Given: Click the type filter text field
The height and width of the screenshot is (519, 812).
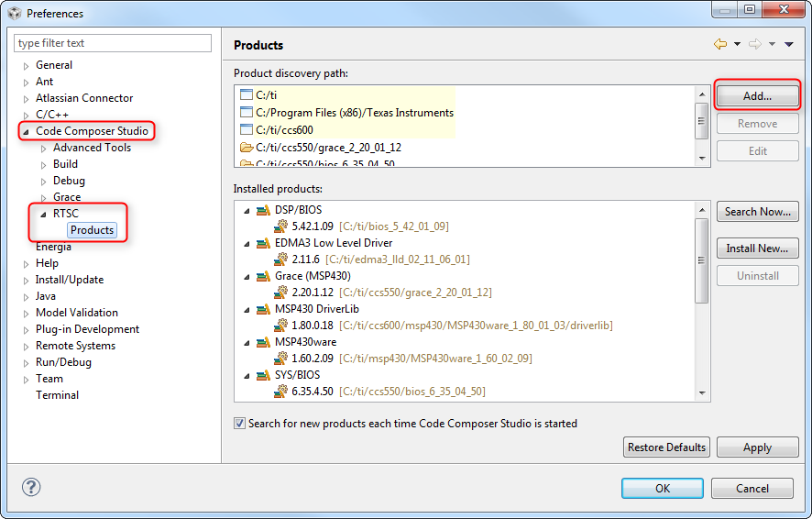Looking at the screenshot, I should click(113, 43).
